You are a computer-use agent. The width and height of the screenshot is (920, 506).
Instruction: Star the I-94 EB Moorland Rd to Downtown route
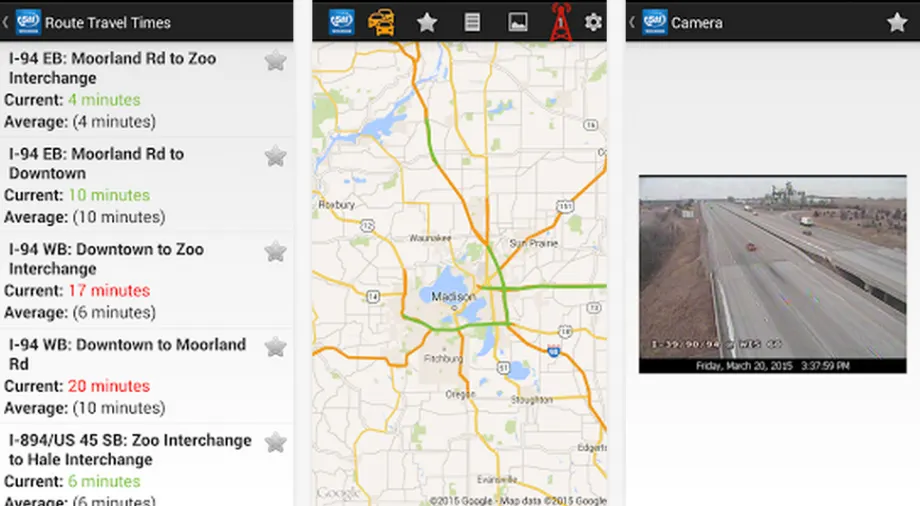275,156
